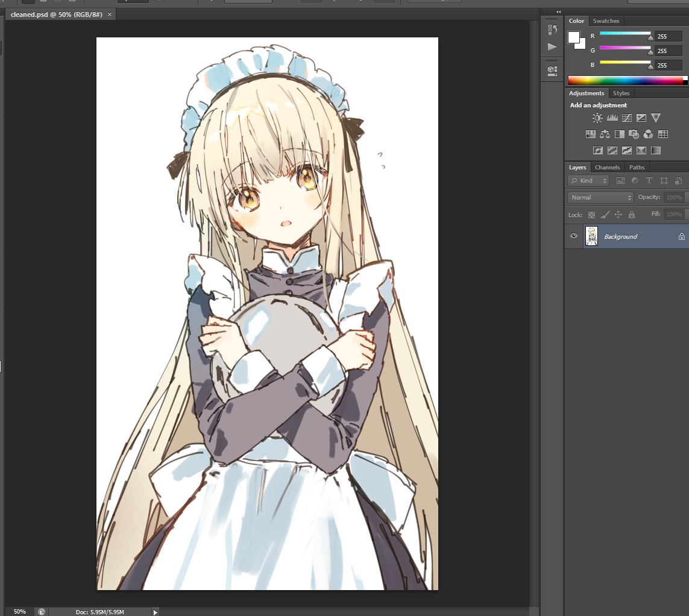Screen dimensions: 689x616
Task: Select the Color panel tab
Action: 576,20
